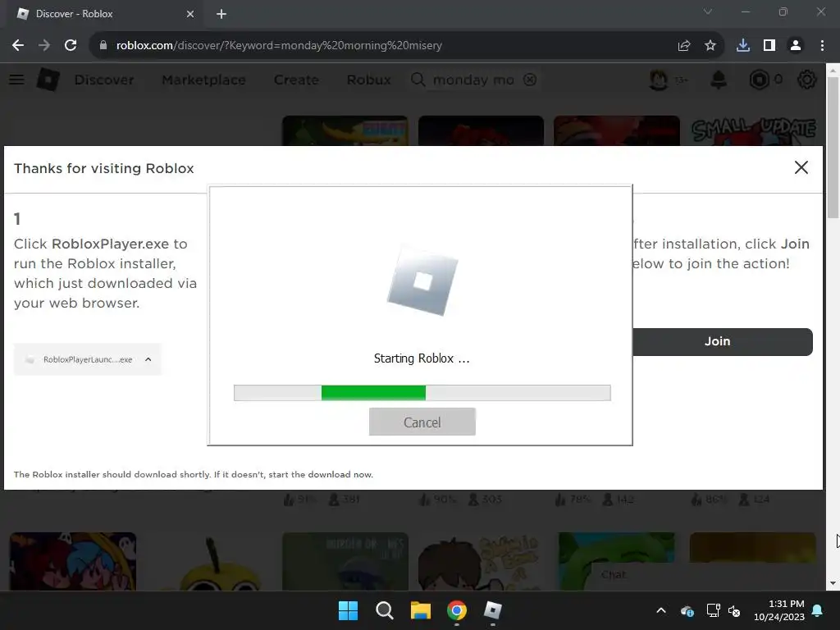Switch to Roblox app in taskbar
840x630 pixels.
click(x=492, y=610)
